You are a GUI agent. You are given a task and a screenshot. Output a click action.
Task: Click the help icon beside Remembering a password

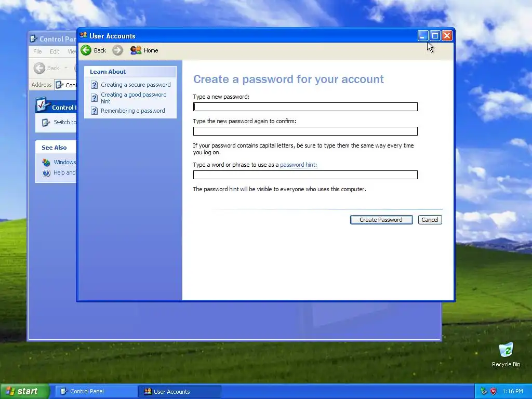(x=95, y=111)
